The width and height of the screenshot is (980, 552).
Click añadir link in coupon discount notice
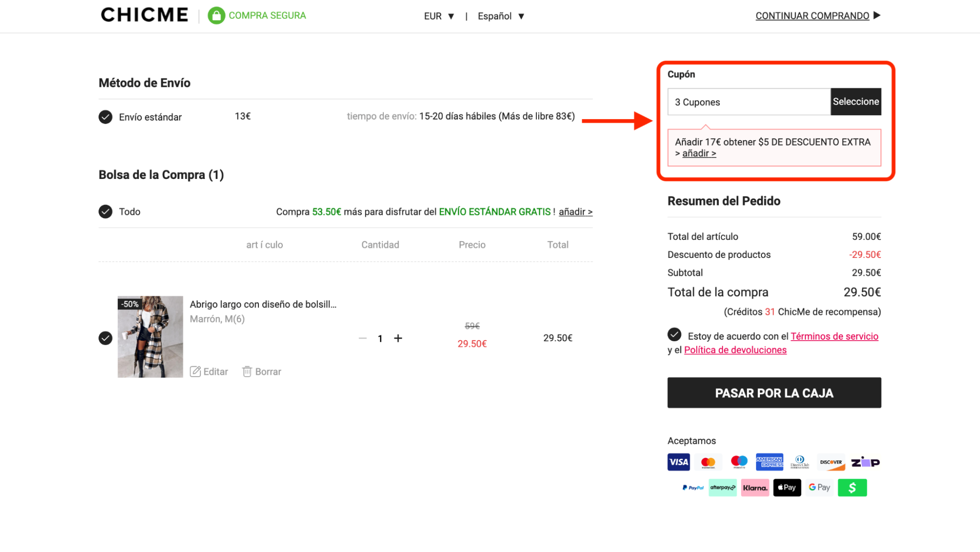click(699, 153)
